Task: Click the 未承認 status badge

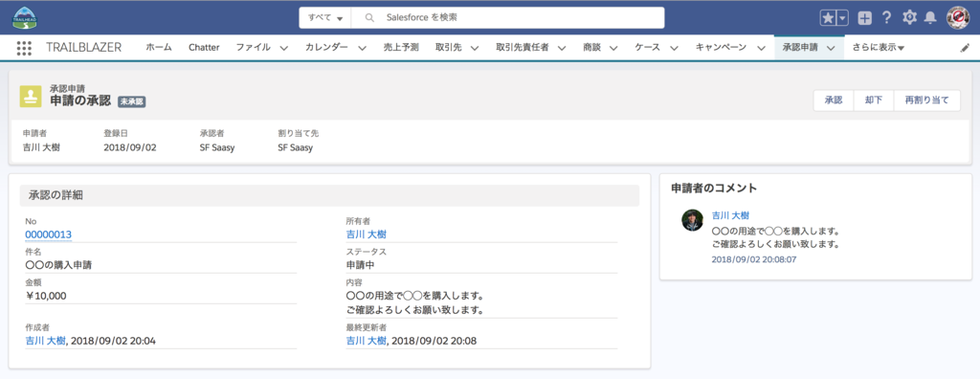Action: coord(132,101)
